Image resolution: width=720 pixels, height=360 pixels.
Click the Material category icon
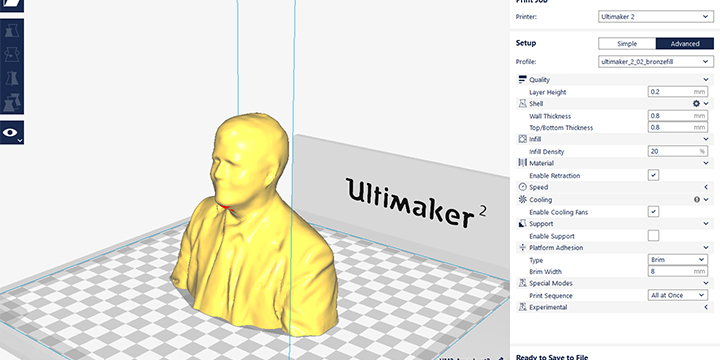(x=522, y=163)
